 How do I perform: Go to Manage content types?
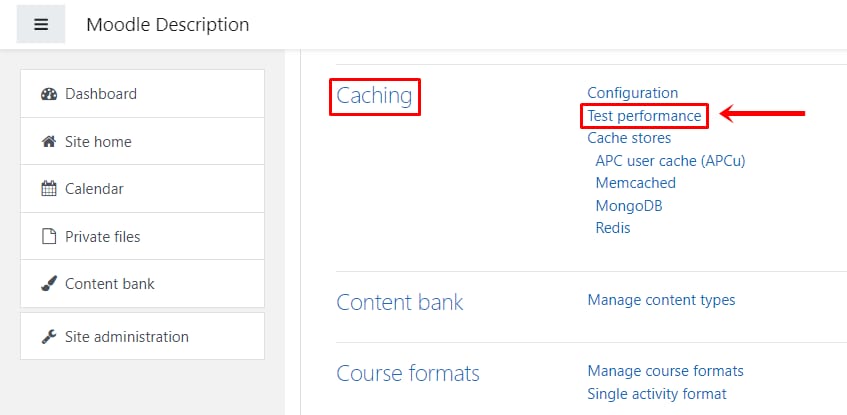tap(661, 299)
